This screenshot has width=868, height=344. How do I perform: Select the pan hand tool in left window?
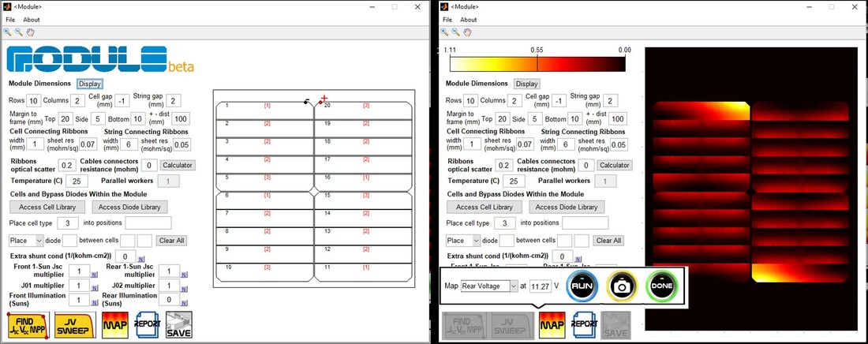point(30,32)
